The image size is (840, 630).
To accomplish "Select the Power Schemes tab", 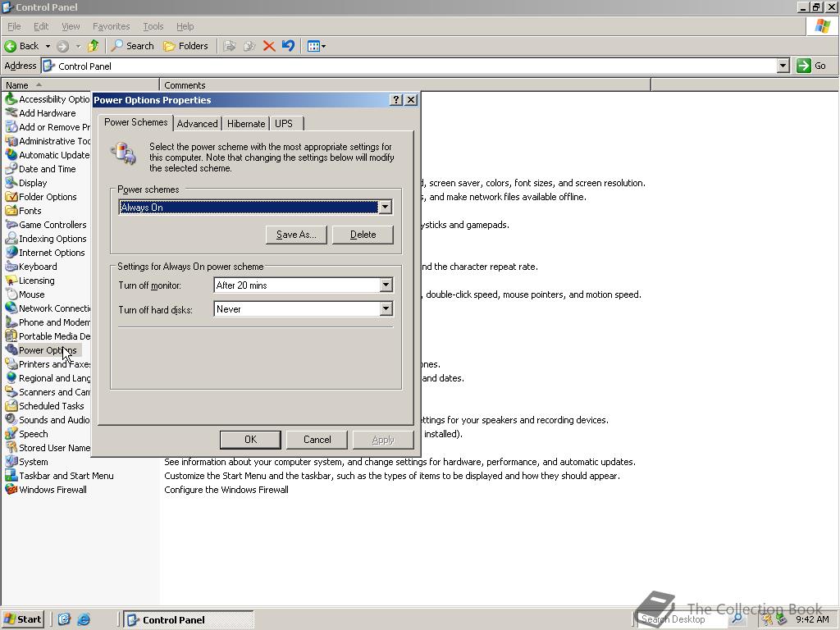I will coord(136,122).
